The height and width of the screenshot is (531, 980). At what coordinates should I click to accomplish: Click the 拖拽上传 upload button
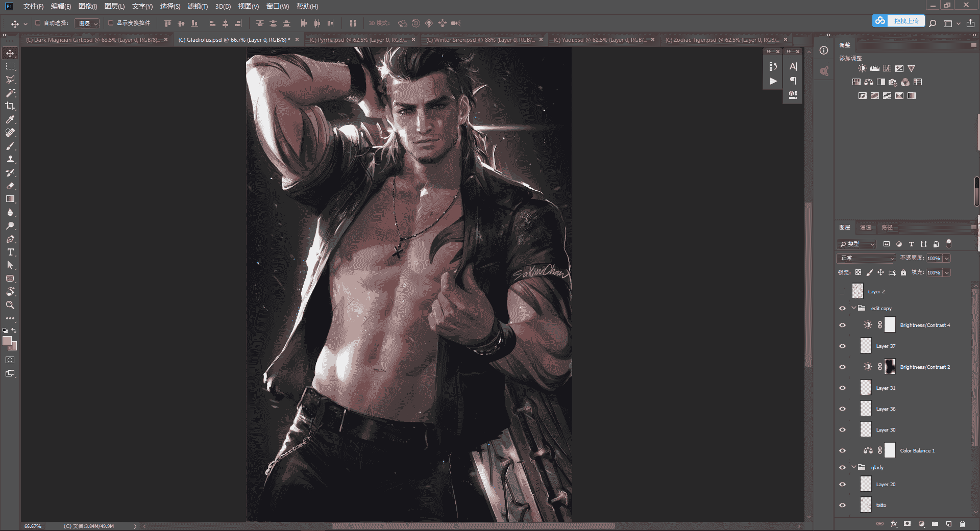(x=899, y=21)
